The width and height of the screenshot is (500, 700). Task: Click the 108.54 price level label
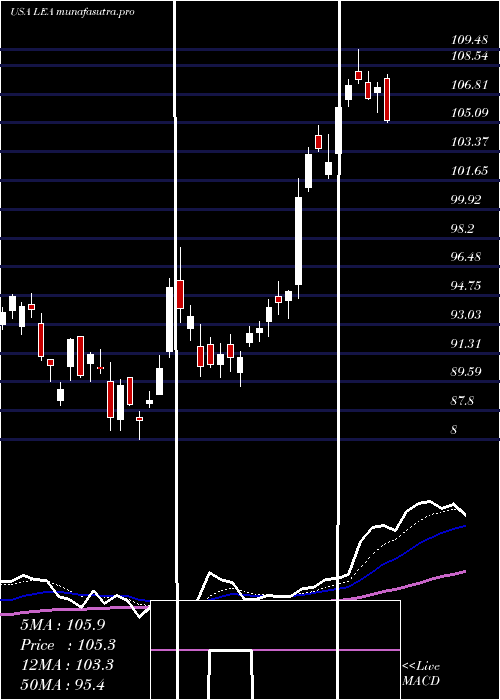(x=469, y=57)
